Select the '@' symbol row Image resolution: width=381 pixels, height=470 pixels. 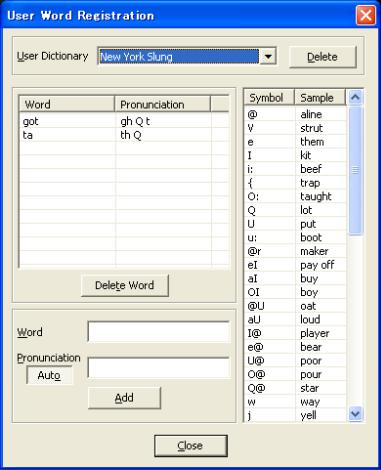coord(295,114)
